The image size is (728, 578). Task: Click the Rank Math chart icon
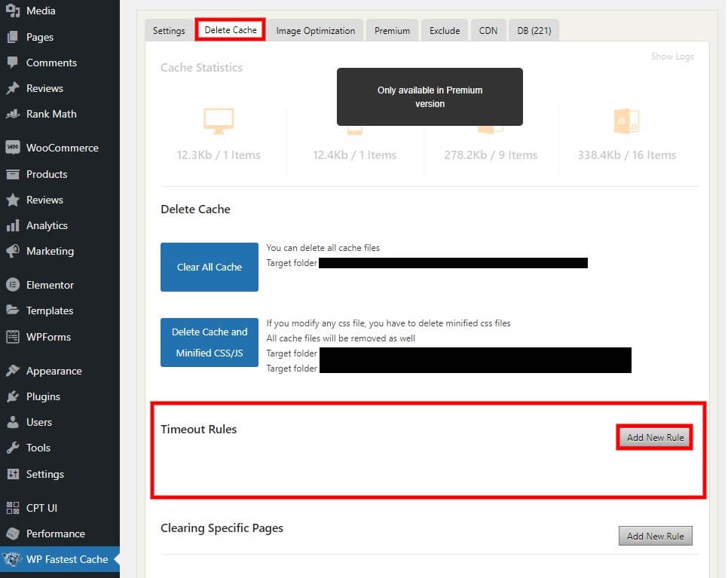(x=13, y=114)
